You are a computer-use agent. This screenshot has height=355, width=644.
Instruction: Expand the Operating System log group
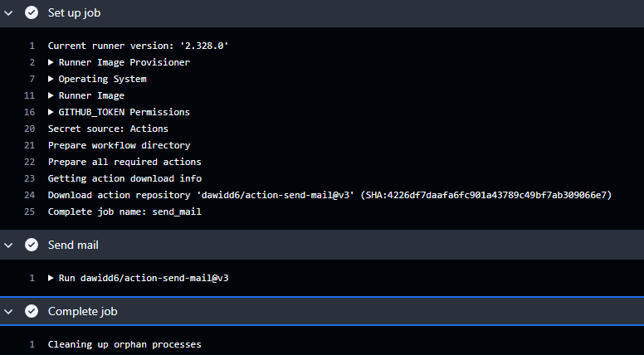pos(51,79)
